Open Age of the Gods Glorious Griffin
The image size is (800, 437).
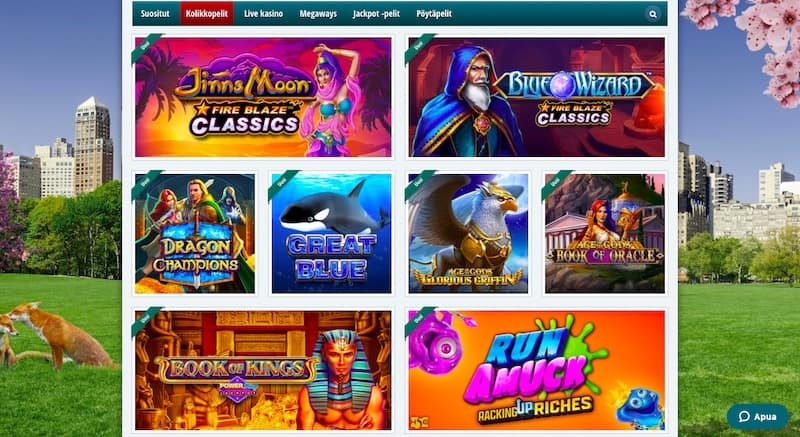(x=468, y=234)
